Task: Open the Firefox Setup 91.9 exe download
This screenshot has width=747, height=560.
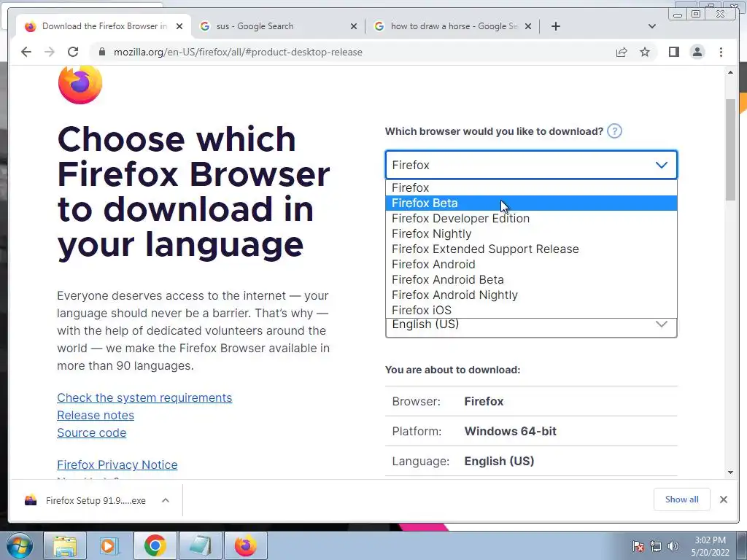Action: click(x=86, y=500)
